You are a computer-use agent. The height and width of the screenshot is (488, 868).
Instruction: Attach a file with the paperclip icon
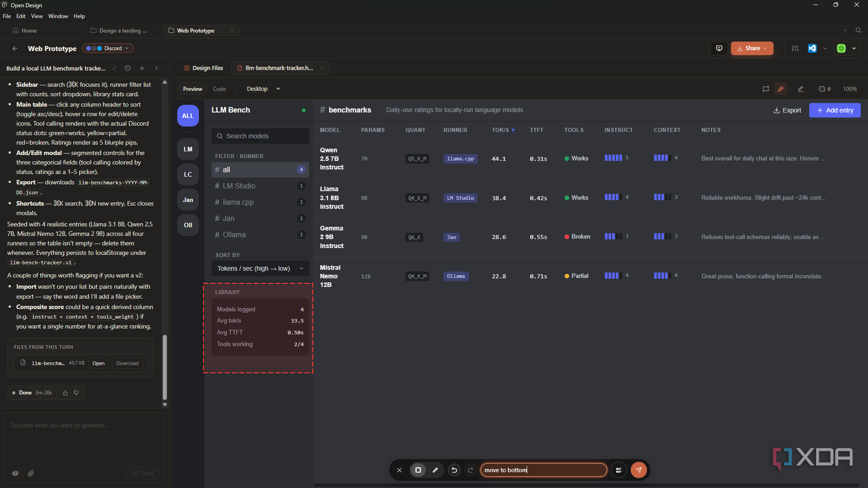[x=31, y=473]
